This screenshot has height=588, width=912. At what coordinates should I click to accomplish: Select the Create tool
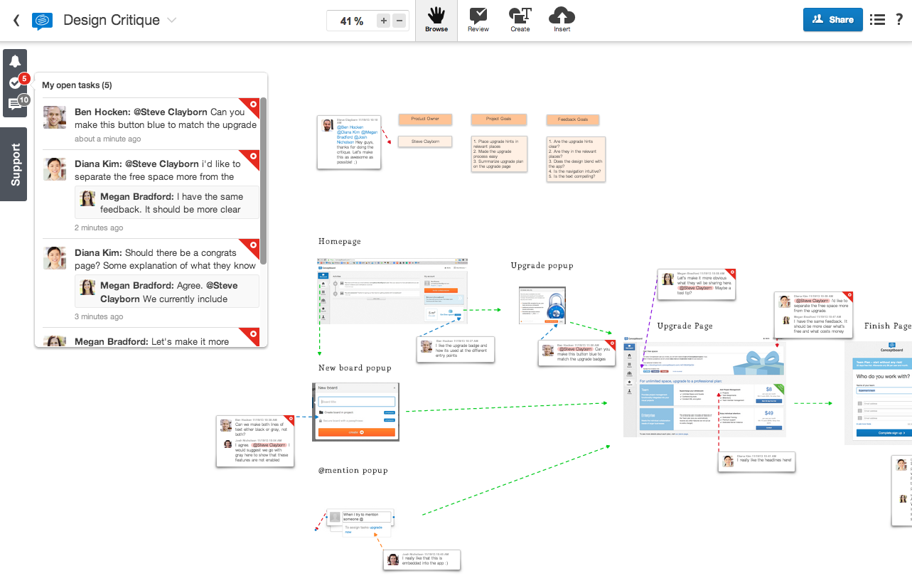click(x=520, y=20)
